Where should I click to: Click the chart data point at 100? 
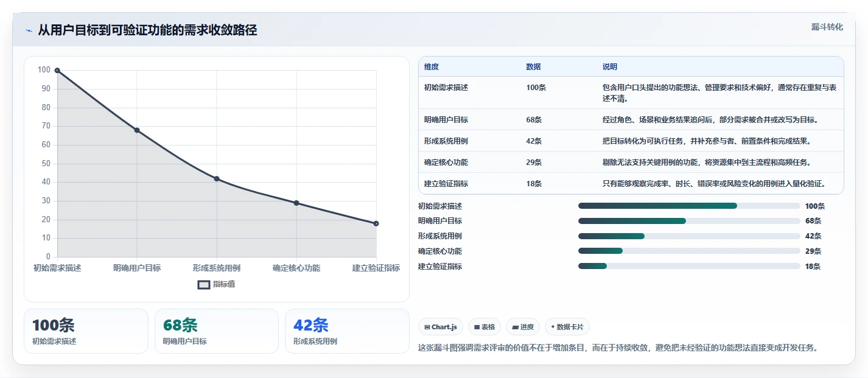57,71
